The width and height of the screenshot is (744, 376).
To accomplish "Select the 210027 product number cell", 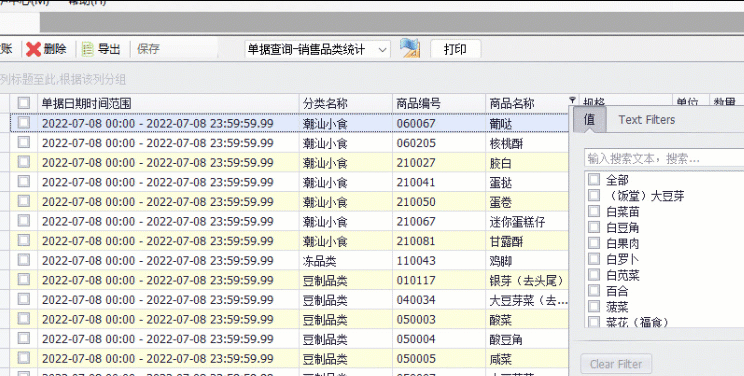I will point(439,162).
